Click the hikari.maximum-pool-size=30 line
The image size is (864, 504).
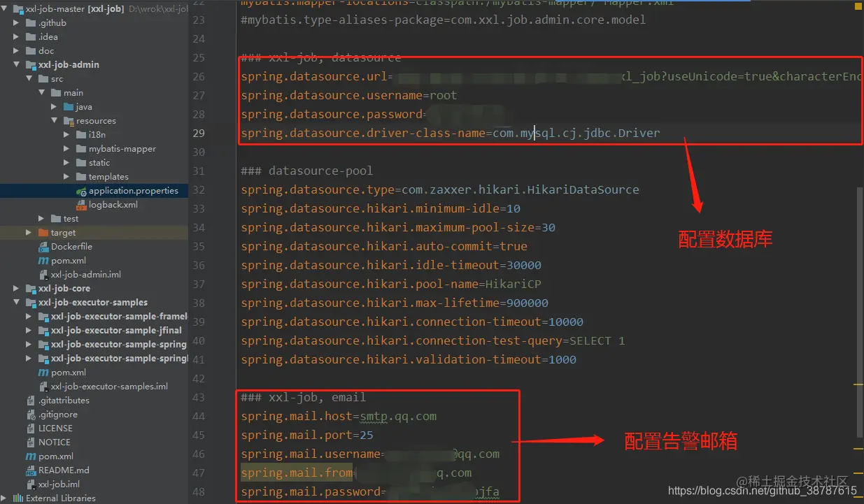(398, 227)
